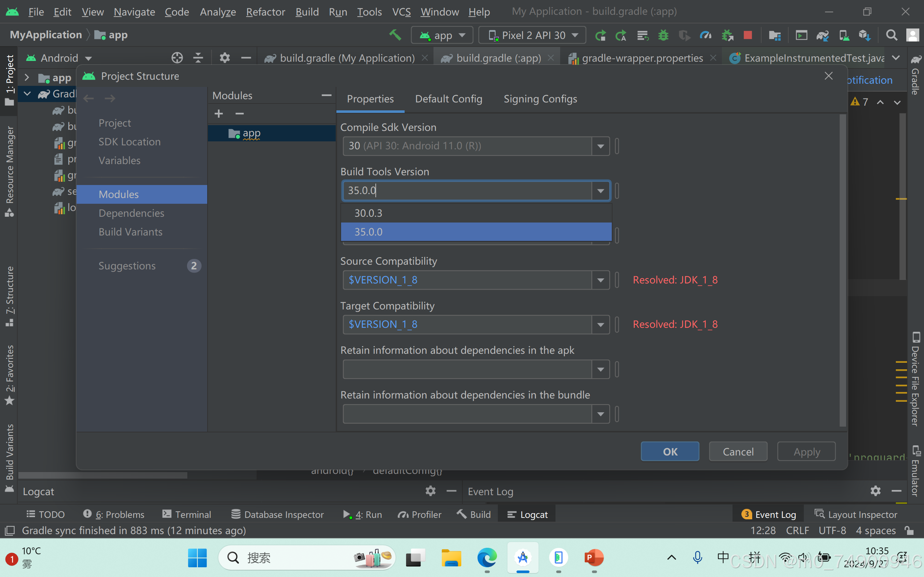Debug the app using the Debug icon
This screenshot has width=924, height=577.
point(663,35)
